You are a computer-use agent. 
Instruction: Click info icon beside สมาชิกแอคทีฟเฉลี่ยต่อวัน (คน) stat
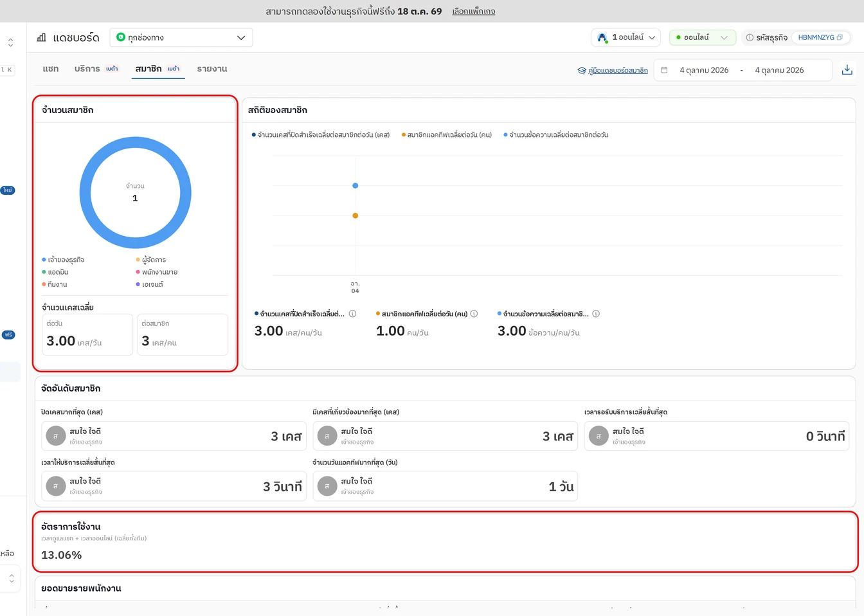point(474,314)
